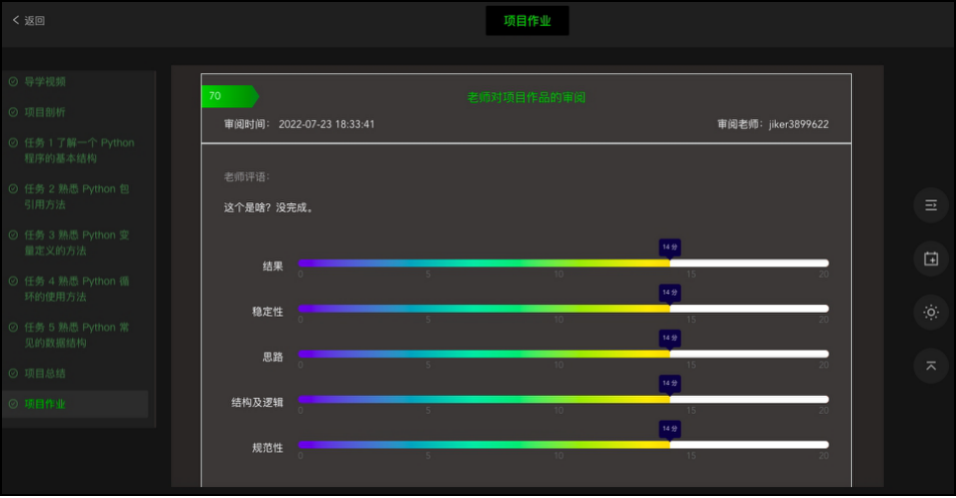Open 任务 5 熟悉 Python 常见的数据结构
956x498 pixels.
tap(76, 335)
